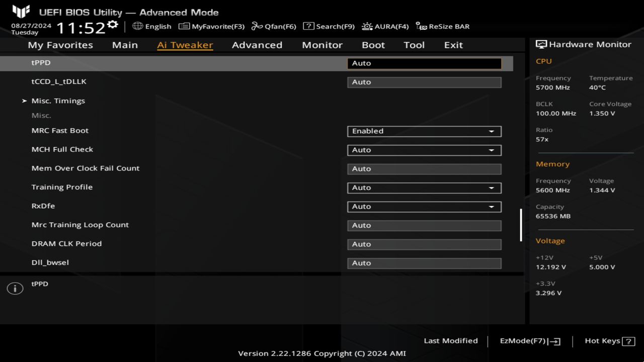Viewport: 644px width, 362px height.
Task: Click the 08/27/2024 date text
Action: [x=31, y=25]
